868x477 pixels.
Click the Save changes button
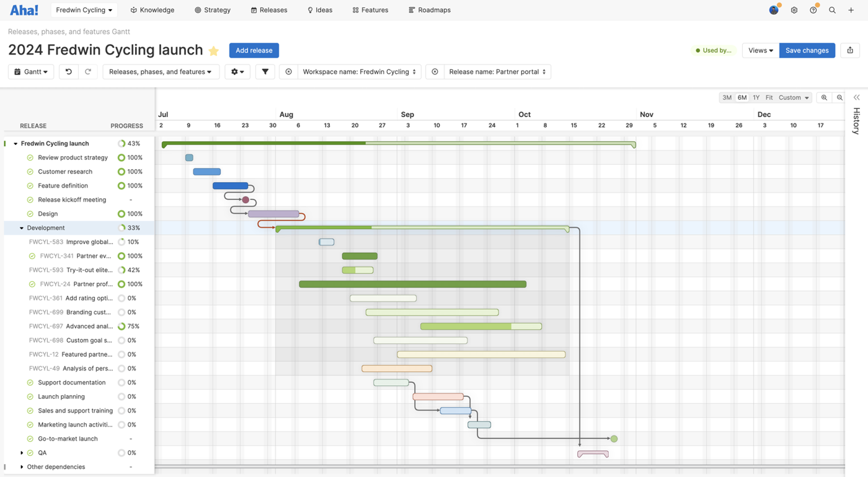click(x=807, y=50)
